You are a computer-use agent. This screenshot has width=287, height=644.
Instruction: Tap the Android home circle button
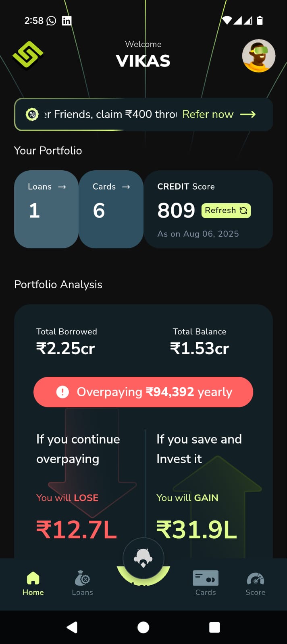[143, 627]
